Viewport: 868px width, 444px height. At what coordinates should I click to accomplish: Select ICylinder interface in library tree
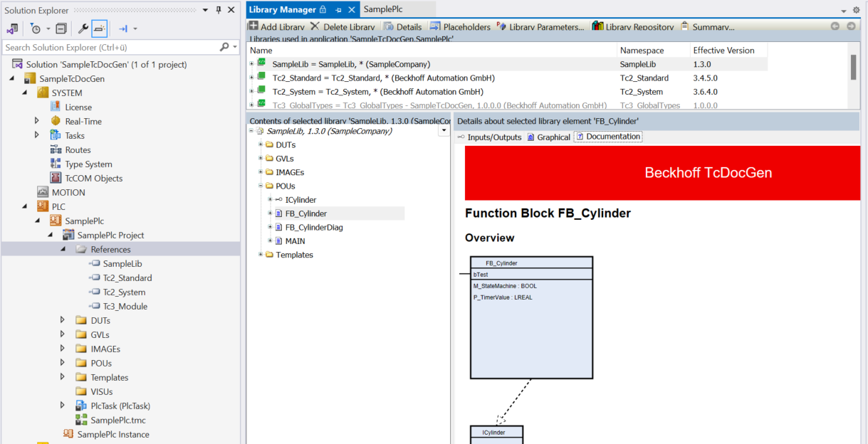(x=300, y=200)
